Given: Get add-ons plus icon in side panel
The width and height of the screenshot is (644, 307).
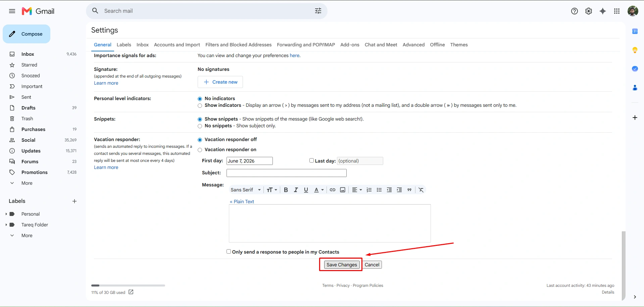Looking at the screenshot, I should tap(635, 118).
